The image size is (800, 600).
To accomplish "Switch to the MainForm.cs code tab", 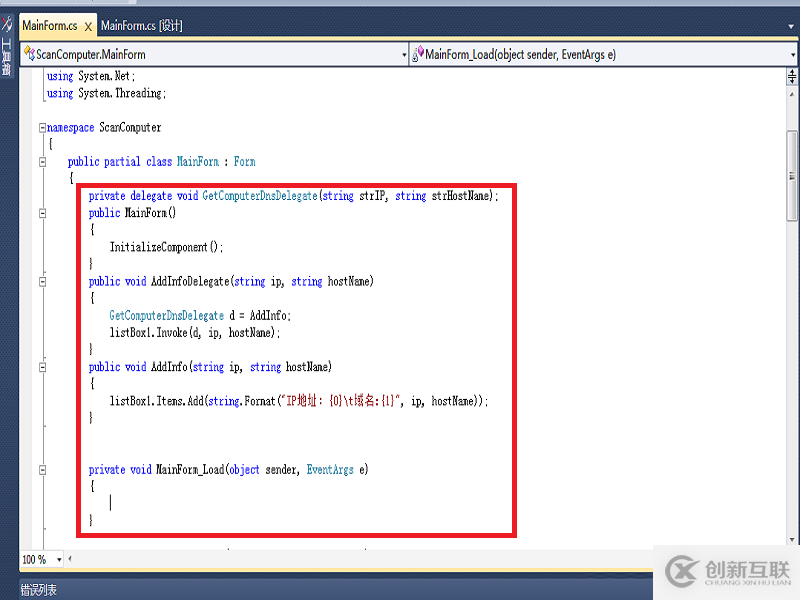I will pyautogui.click(x=49, y=26).
